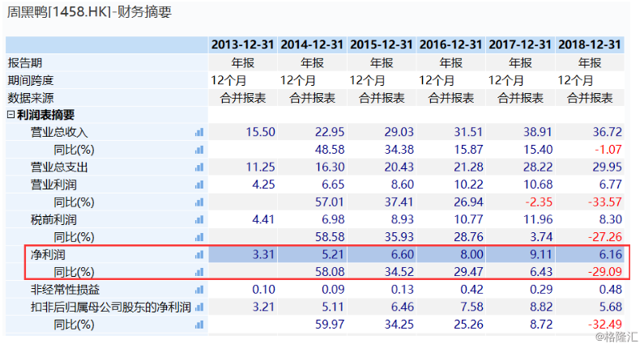Click adjusted net profit value 7.58
This screenshot has height=348, width=644.
471,307
